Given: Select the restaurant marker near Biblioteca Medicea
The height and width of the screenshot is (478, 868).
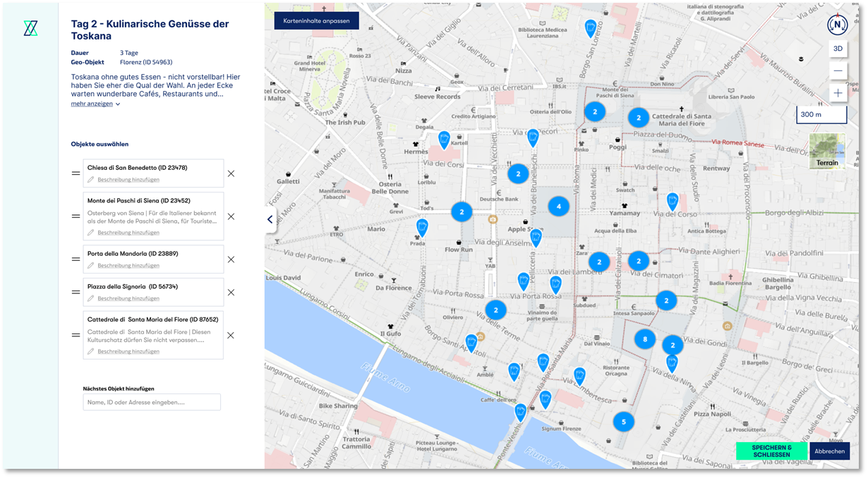Looking at the screenshot, I should [x=591, y=28].
